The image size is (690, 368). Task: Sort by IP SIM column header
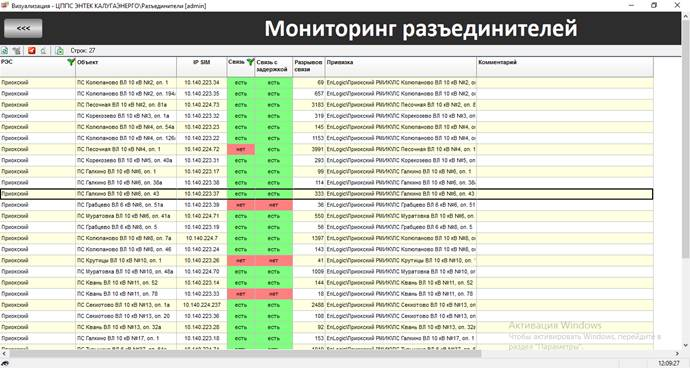point(202,66)
